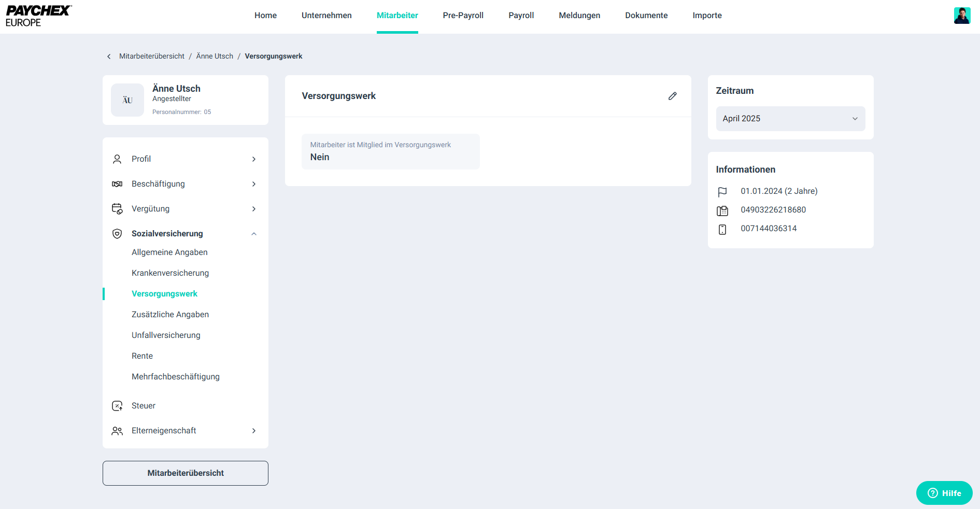This screenshot has width=980, height=509.
Task: Click the Vergütung calendar-coin icon
Action: pyautogui.click(x=117, y=209)
